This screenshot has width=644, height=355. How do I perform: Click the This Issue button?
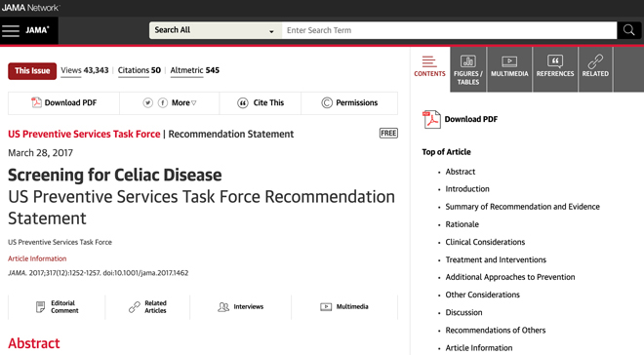pos(32,70)
